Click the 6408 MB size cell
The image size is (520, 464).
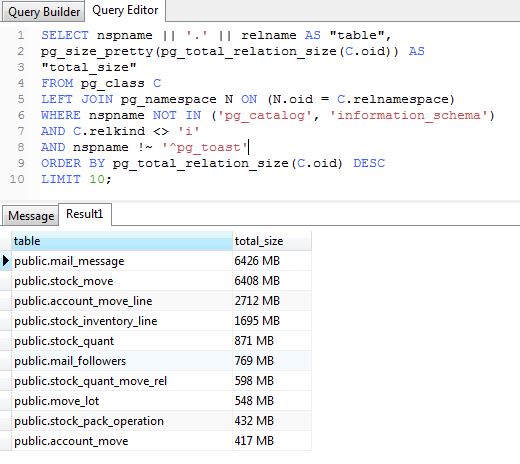272,281
